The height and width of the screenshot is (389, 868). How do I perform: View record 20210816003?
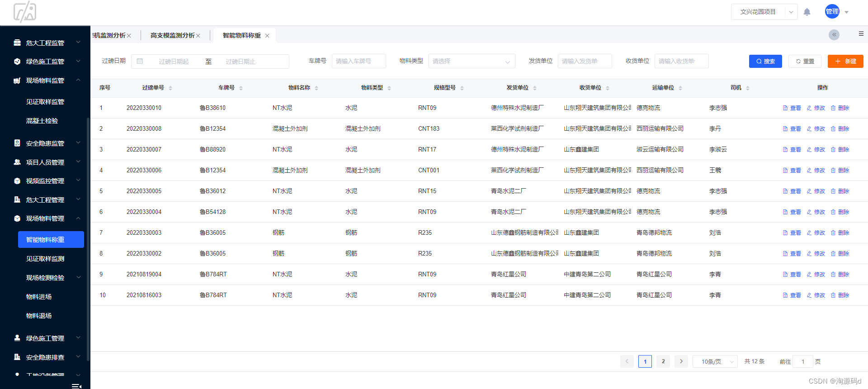coord(792,295)
